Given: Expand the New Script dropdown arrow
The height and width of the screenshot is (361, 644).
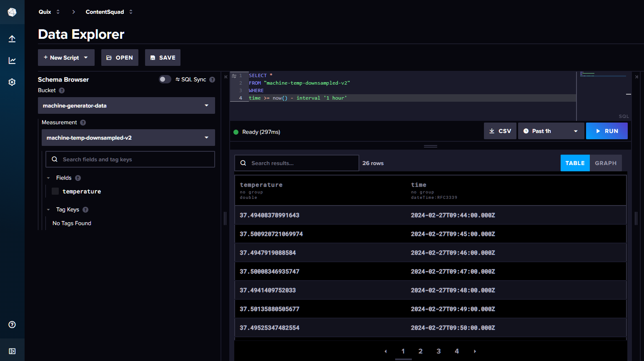Looking at the screenshot, I should (x=86, y=57).
